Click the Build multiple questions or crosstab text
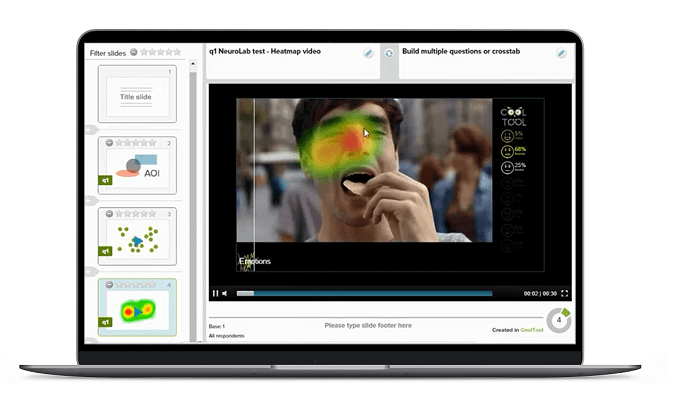Screen dimensions: 674x399 (461, 51)
